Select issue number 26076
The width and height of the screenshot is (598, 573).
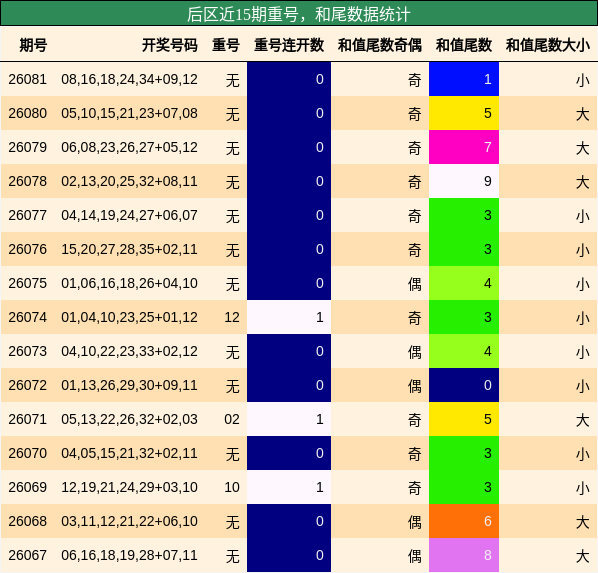point(27,249)
